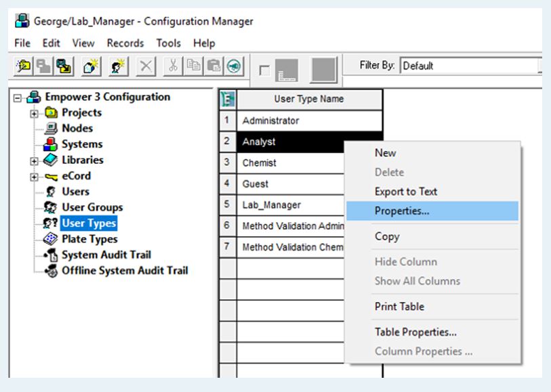Select the Nodes tree label
Screen dimensions: 551x392
pyautogui.click(x=77, y=129)
